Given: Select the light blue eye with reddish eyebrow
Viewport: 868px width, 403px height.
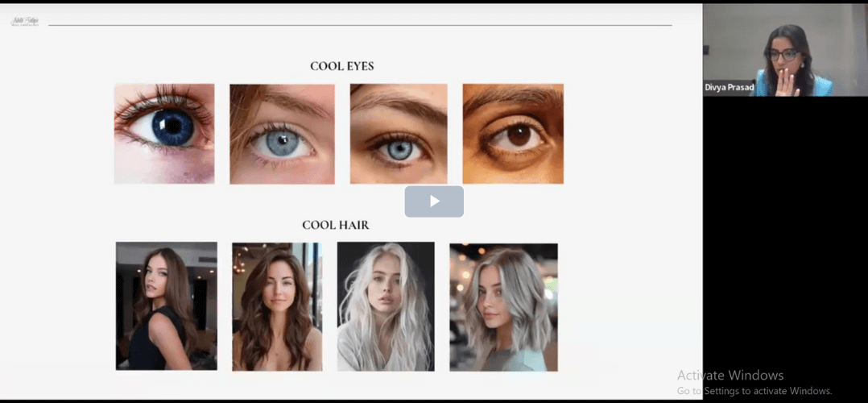Looking at the screenshot, I should [282, 134].
